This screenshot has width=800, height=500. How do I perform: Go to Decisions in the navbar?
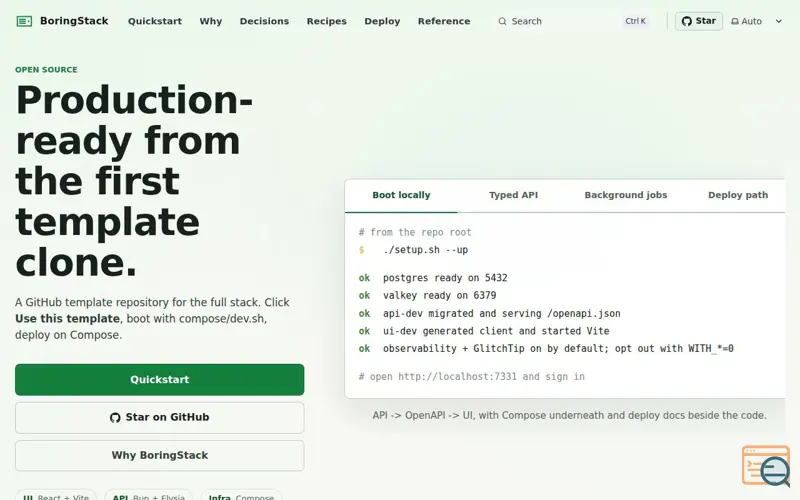point(264,21)
